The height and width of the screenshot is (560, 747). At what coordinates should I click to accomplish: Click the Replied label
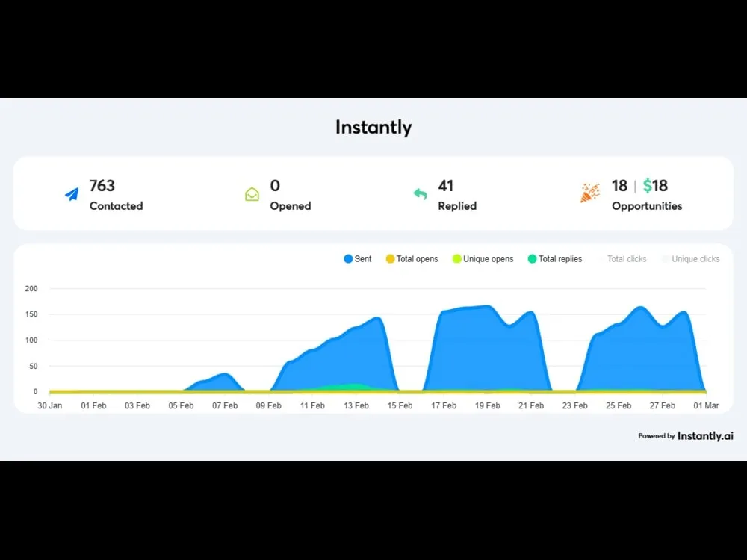click(x=457, y=206)
